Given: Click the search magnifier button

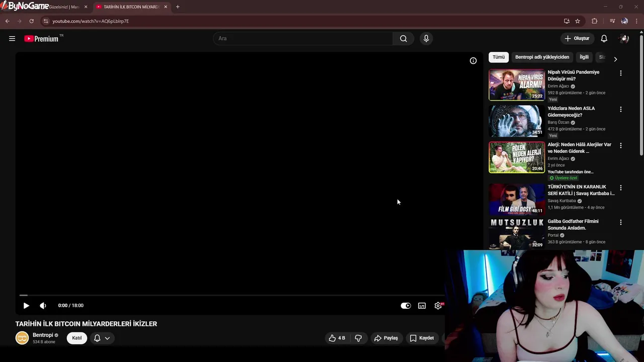Looking at the screenshot, I should (x=403, y=39).
